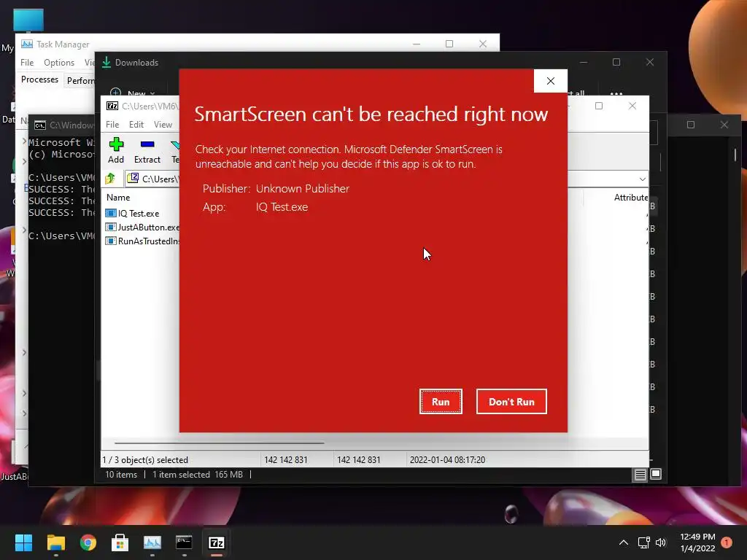Click the Extract toolbar icon in 7-Zip
The image size is (747, 560).
click(x=147, y=150)
